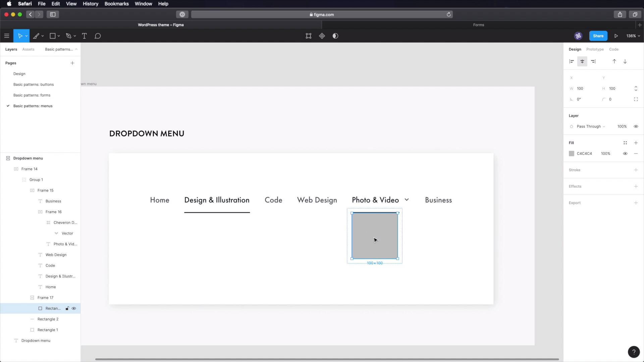
Task: Open the Basic patterns: forms page
Action: [32, 95]
